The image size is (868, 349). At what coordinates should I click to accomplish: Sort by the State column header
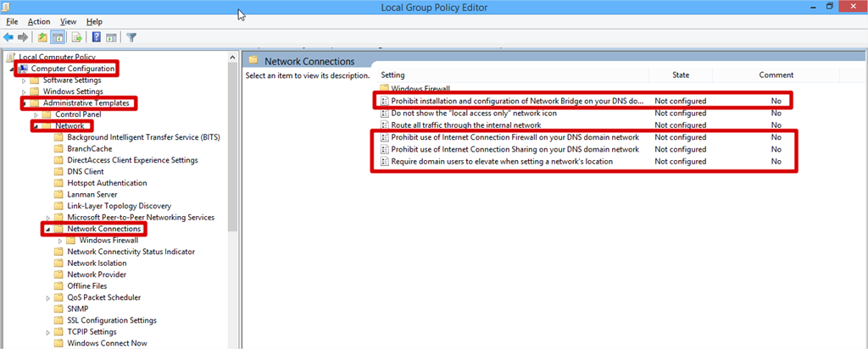pyautogui.click(x=681, y=75)
